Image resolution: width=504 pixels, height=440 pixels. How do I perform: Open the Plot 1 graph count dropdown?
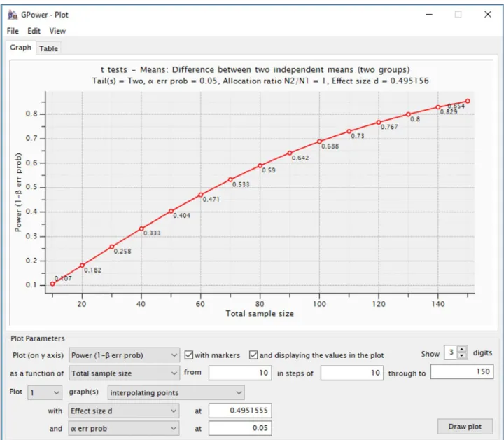coord(45,392)
